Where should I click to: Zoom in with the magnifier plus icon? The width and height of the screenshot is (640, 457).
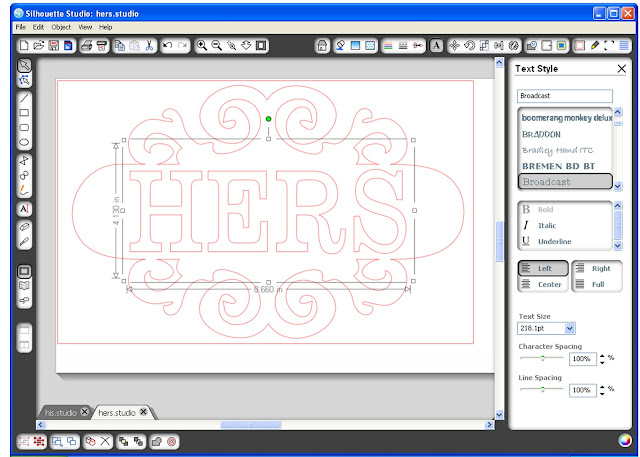pos(202,45)
